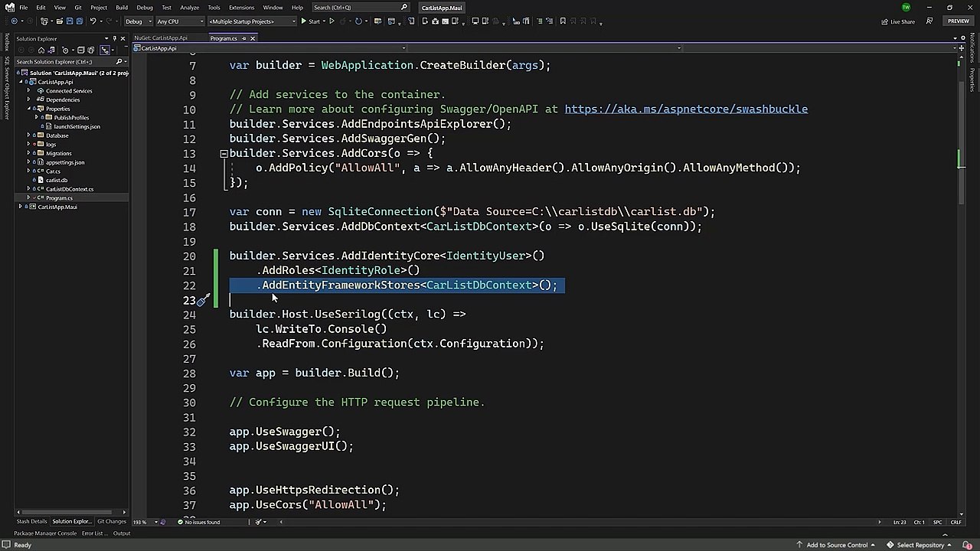Open the Any CPU platform dropdown
Viewport: 980px width, 551px height.
point(179,21)
